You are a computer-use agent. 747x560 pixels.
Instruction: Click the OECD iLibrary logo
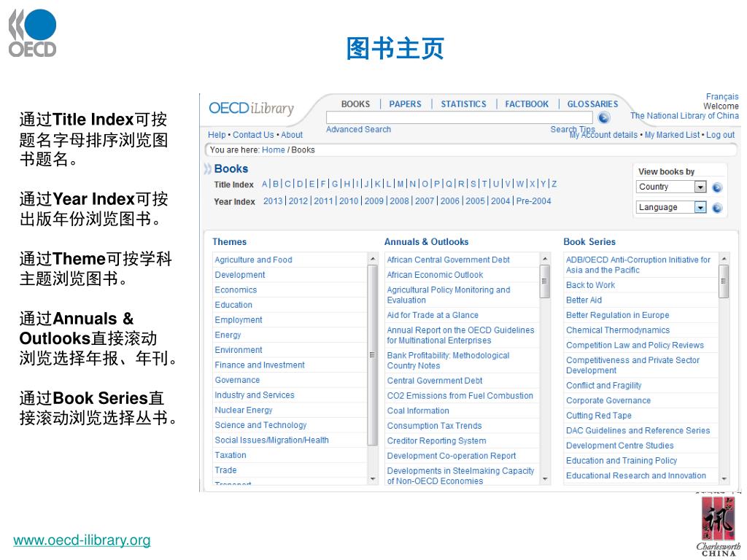click(252, 108)
